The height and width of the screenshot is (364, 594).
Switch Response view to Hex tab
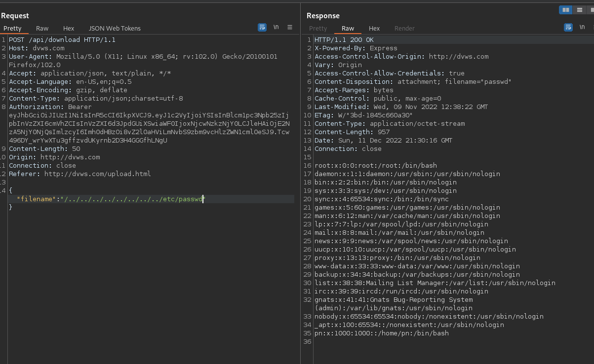click(x=374, y=29)
